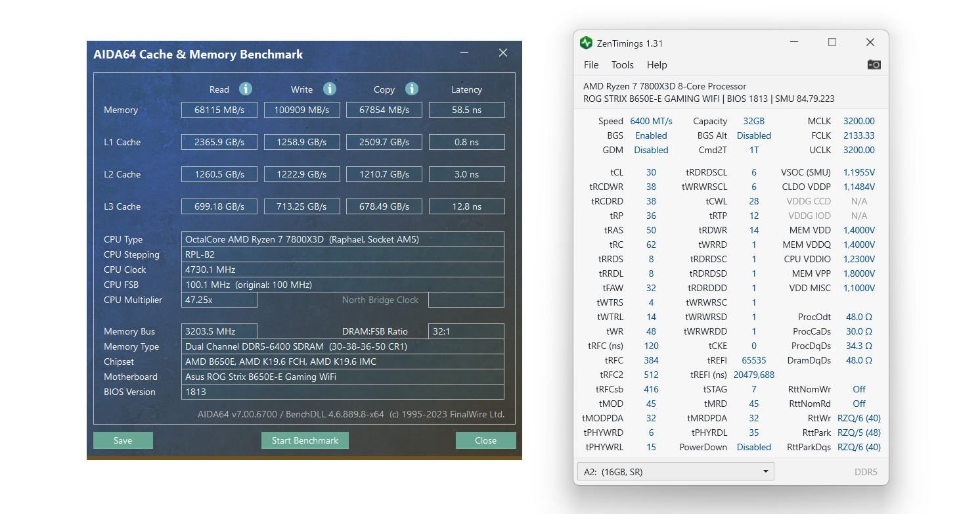980x514 pixels.
Task: Click the Speed value 6400 MT/s
Action: (651, 121)
